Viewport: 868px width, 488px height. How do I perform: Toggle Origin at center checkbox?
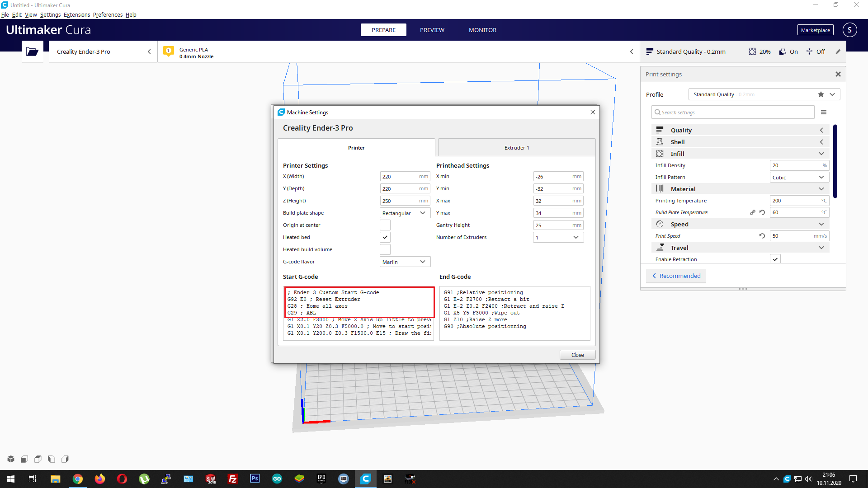(x=385, y=225)
